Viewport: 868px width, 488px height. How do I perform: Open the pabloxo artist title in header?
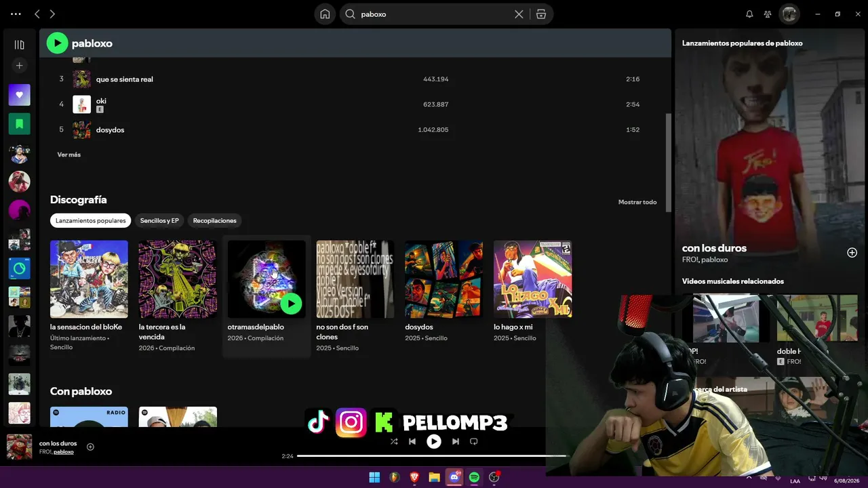92,43
